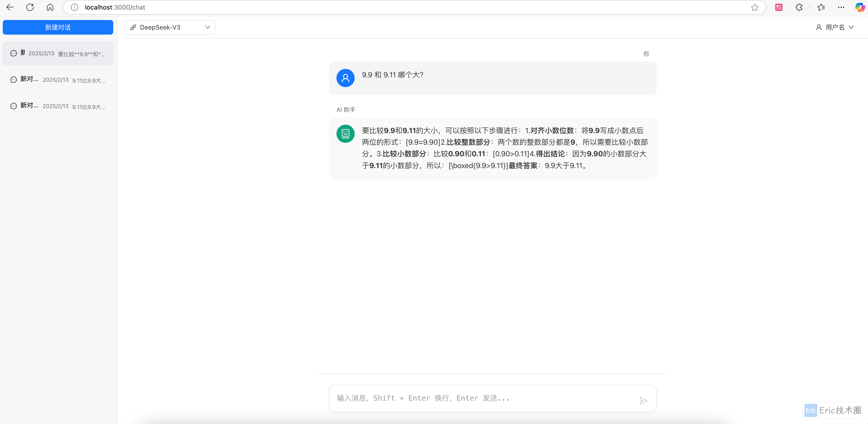The image size is (868, 424).
Task: Click AI reply text comparing 9.9 and 9.11
Action: [x=505, y=148]
